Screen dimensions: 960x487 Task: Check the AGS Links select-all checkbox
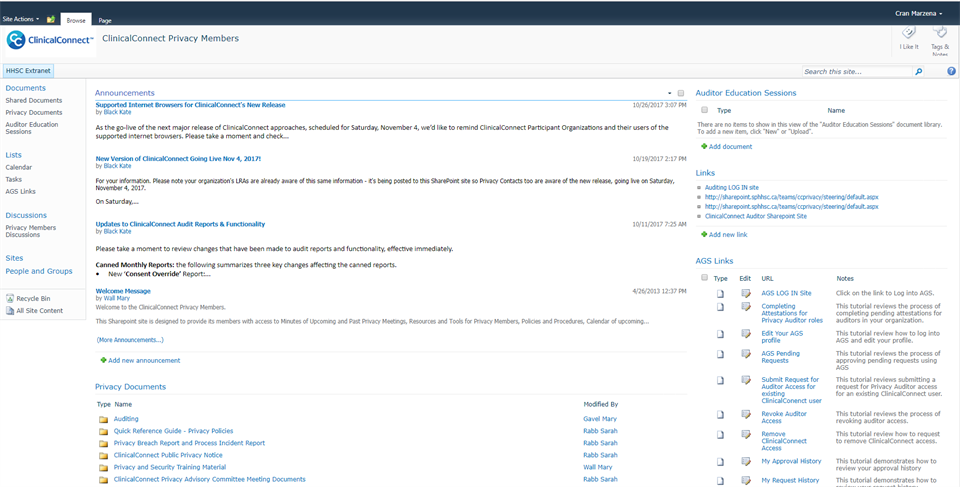[x=705, y=277]
